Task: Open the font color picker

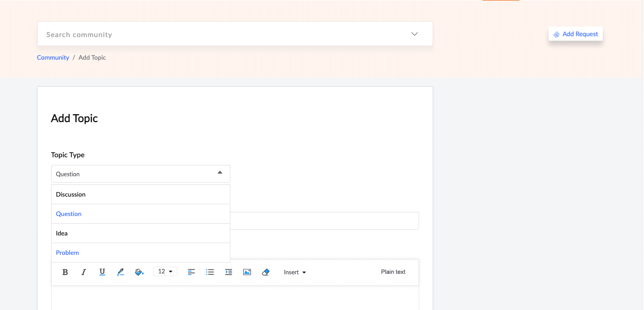Action: pos(120,272)
